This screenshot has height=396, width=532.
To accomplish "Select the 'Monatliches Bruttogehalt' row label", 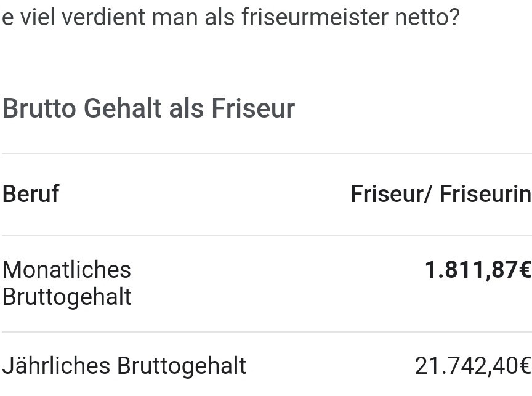I will click(66, 283).
